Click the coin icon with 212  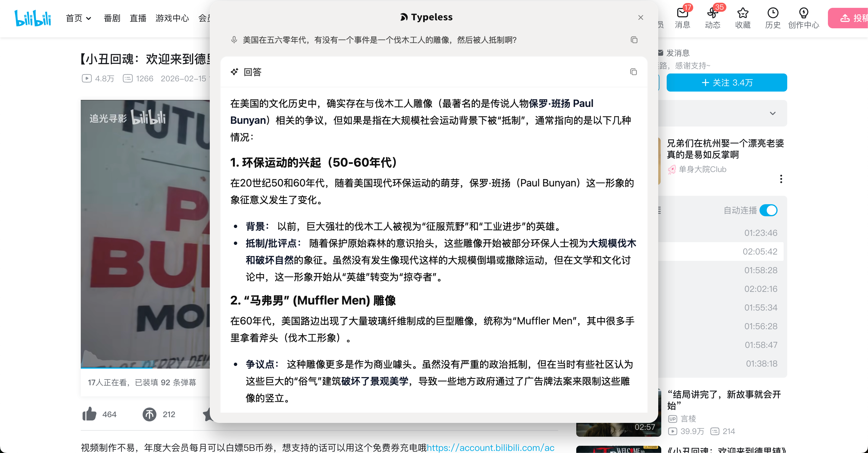pyautogui.click(x=149, y=414)
